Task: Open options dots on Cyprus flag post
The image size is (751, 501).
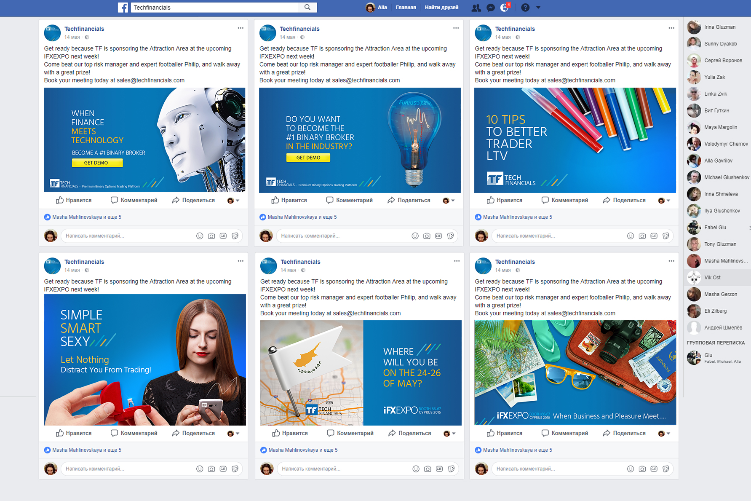Action: click(x=456, y=261)
